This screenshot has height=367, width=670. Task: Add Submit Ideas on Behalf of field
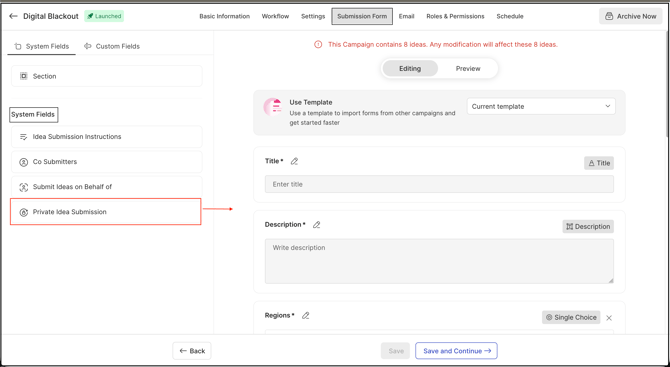click(106, 187)
